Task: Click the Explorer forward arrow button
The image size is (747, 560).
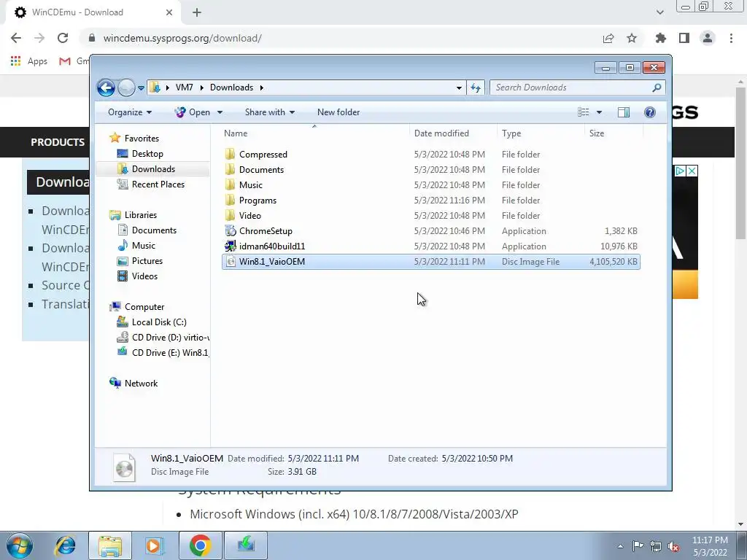Action: [126, 87]
